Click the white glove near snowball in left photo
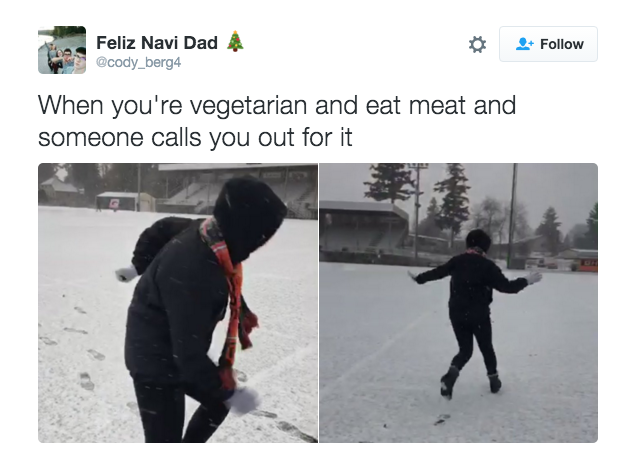 click(x=243, y=400)
